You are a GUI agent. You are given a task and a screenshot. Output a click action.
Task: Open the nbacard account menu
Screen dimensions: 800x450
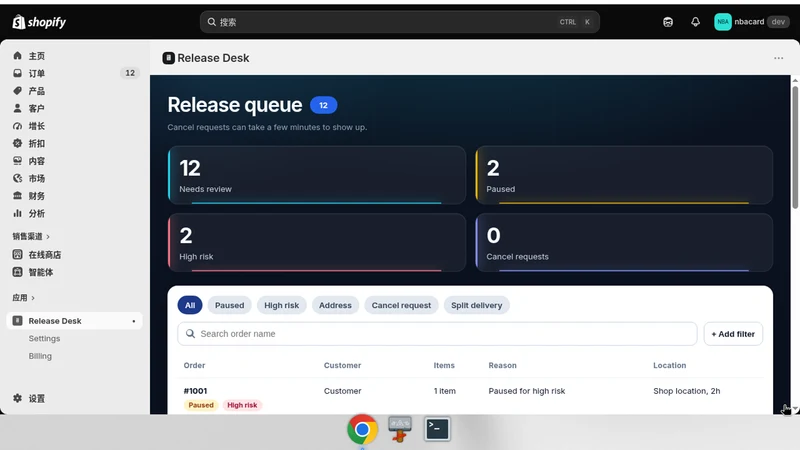click(752, 22)
